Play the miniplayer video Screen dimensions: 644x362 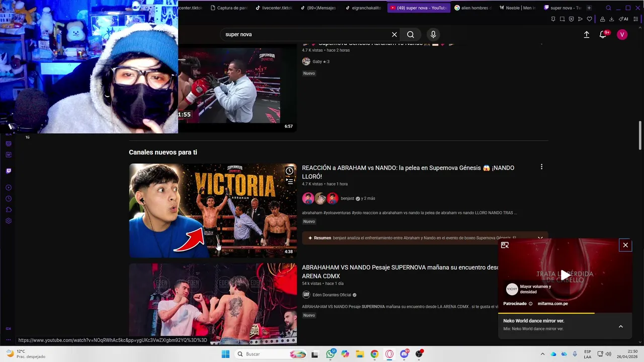coord(566,275)
